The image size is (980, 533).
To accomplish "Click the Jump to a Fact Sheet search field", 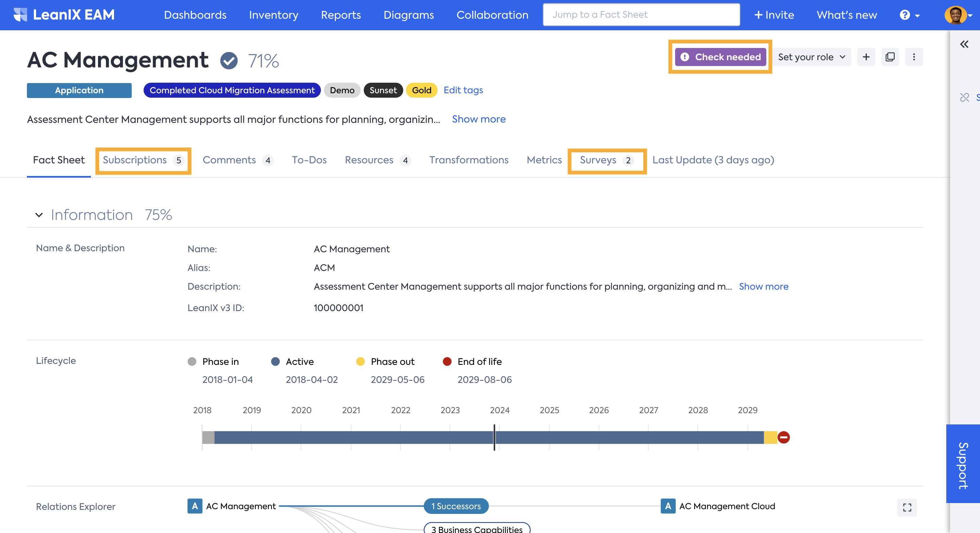I will tap(641, 14).
